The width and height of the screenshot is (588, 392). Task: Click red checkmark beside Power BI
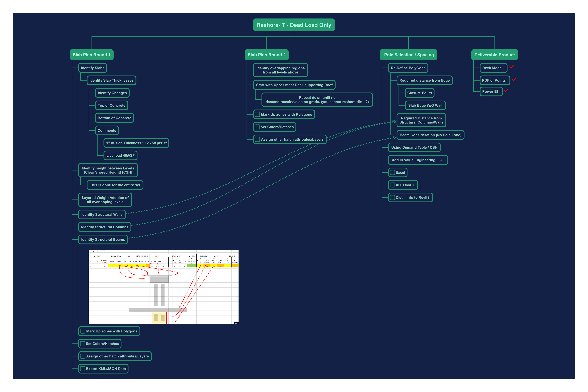506,91
